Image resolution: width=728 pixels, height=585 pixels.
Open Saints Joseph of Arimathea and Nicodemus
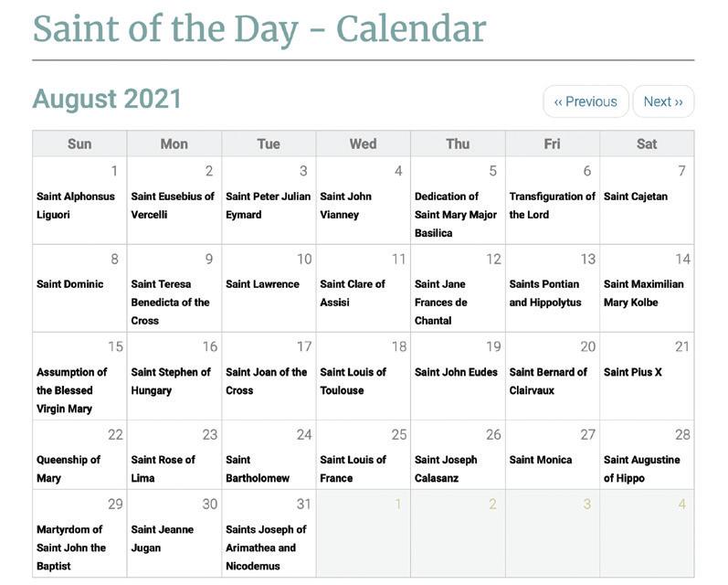pos(266,548)
